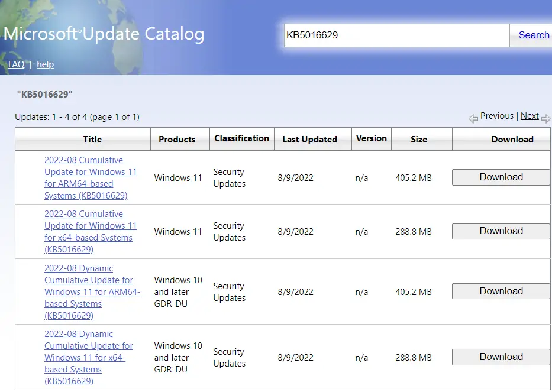Sort results by the Classification column
Viewport: 552px width, 392px height.
241,138
